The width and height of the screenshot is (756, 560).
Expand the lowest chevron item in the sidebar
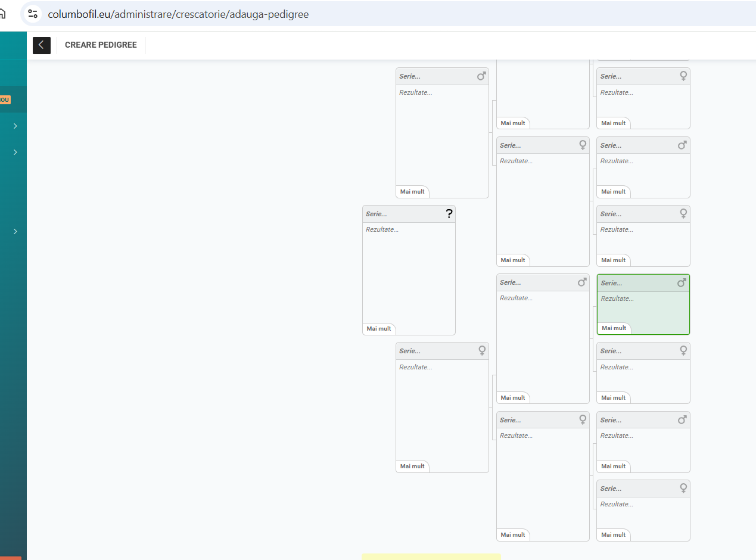[15, 232]
